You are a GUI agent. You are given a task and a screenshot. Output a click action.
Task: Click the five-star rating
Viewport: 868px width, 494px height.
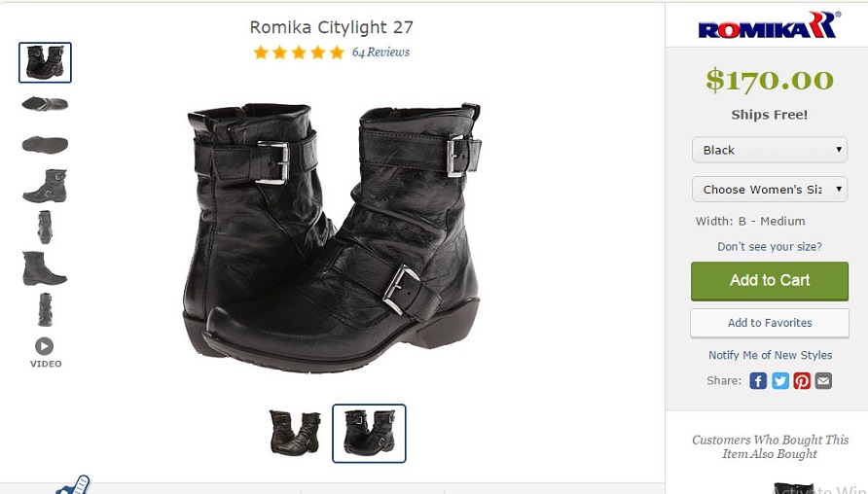click(299, 53)
